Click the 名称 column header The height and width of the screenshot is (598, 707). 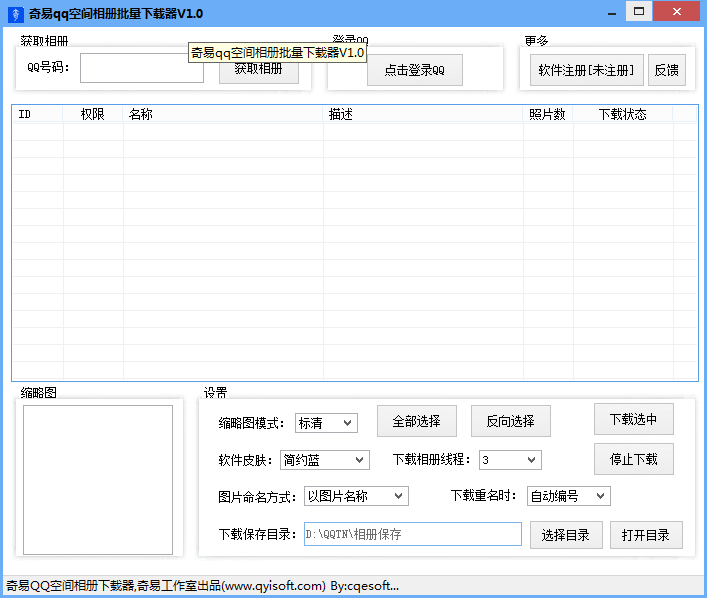[140, 114]
